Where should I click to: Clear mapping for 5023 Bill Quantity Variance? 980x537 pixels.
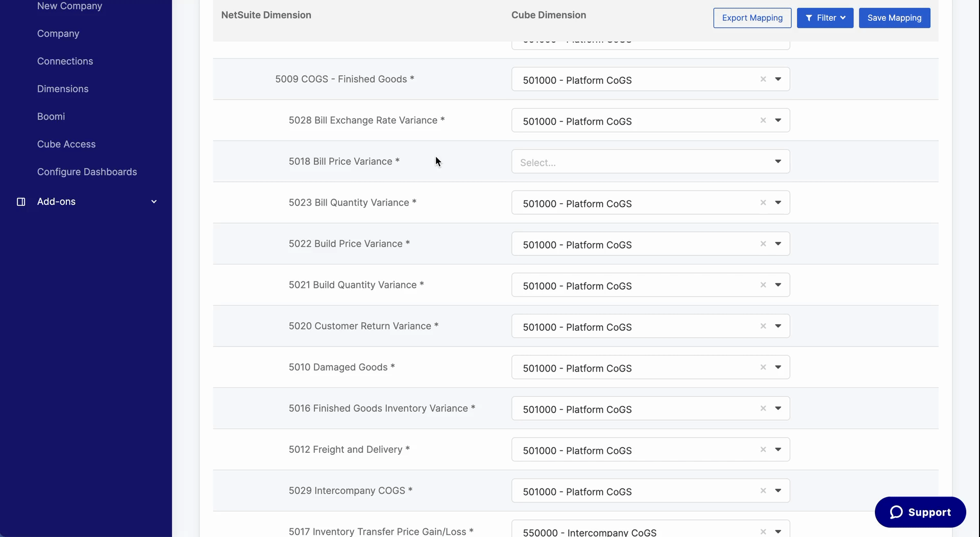coord(763,203)
